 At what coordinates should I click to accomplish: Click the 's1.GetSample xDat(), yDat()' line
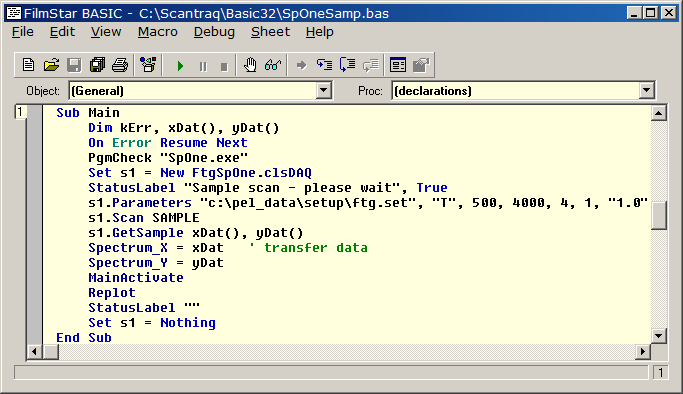(196, 233)
